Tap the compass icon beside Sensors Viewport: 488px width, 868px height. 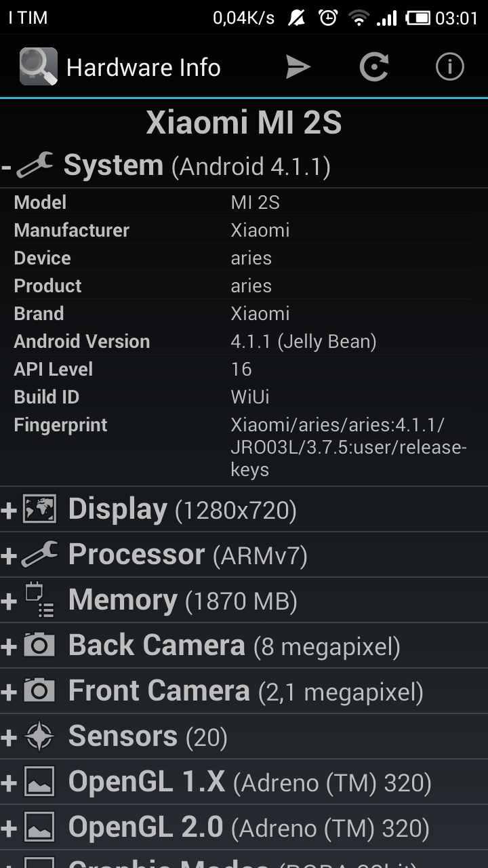(39, 736)
